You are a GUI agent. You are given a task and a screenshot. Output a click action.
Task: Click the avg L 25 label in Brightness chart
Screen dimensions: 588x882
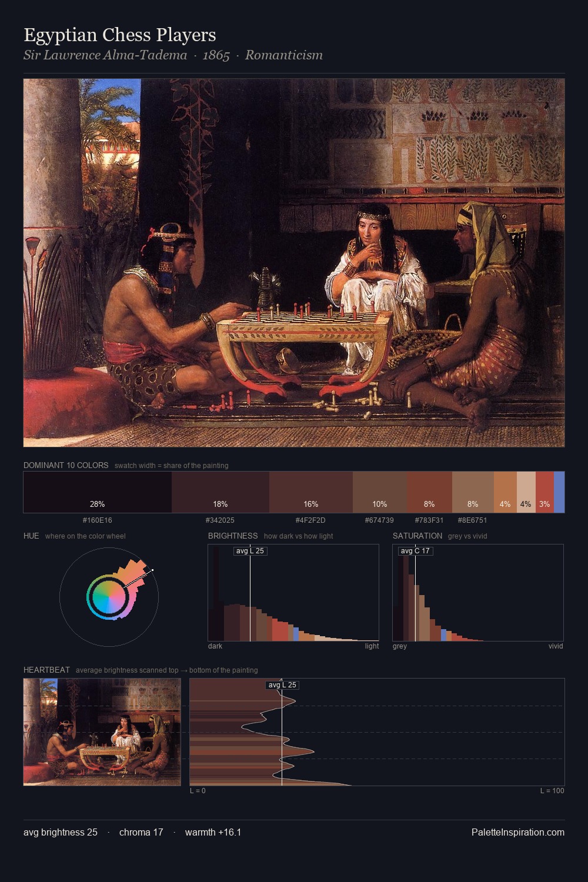[x=250, y=551]
